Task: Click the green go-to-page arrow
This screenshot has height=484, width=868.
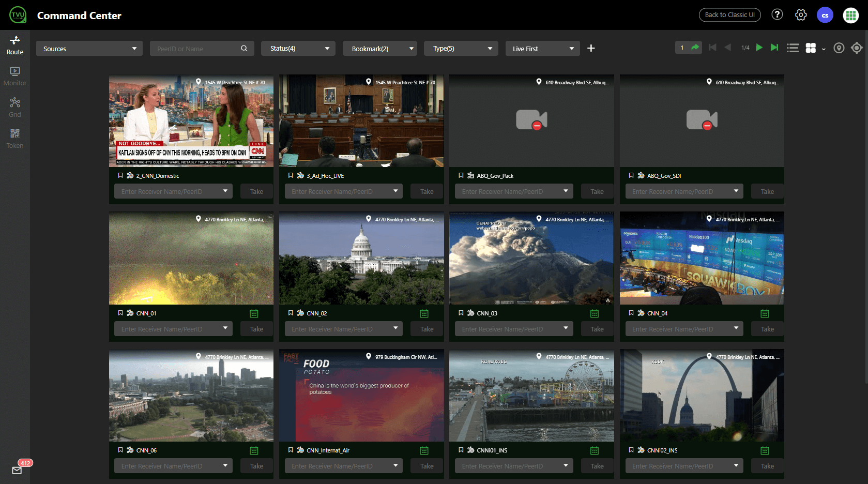Action: [695, 48]
